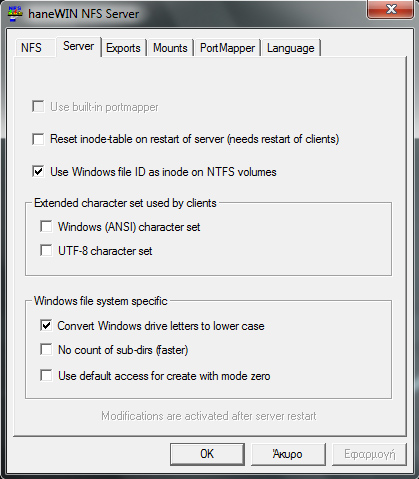Open the Exports tab
The image size is (419, 479).
click(123, 48)
